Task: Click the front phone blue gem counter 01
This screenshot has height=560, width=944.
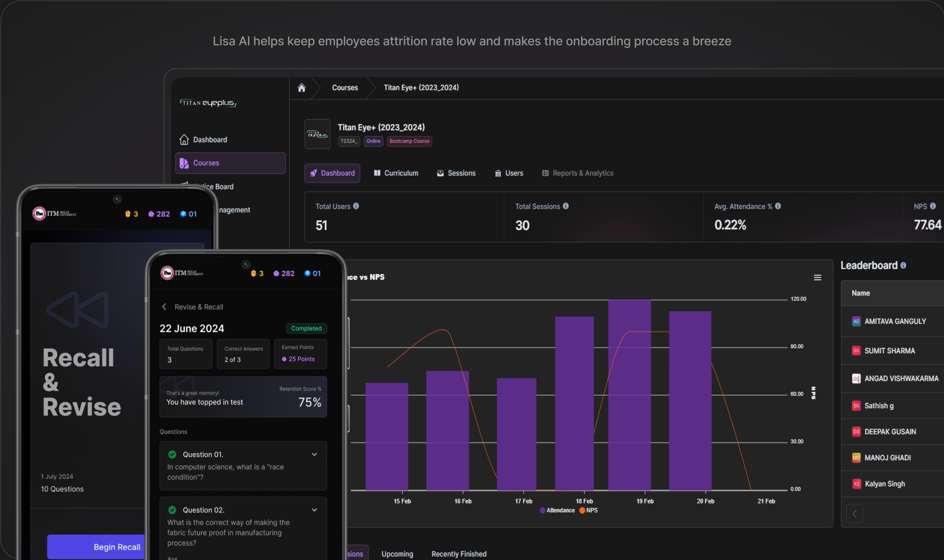Action: click(x=312, y=273)
